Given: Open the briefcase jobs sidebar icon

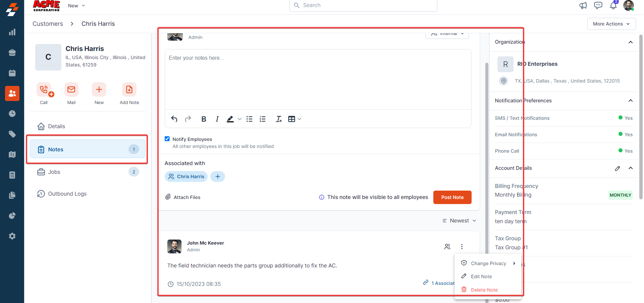Looking at the screenshot, I should (12, 53).
